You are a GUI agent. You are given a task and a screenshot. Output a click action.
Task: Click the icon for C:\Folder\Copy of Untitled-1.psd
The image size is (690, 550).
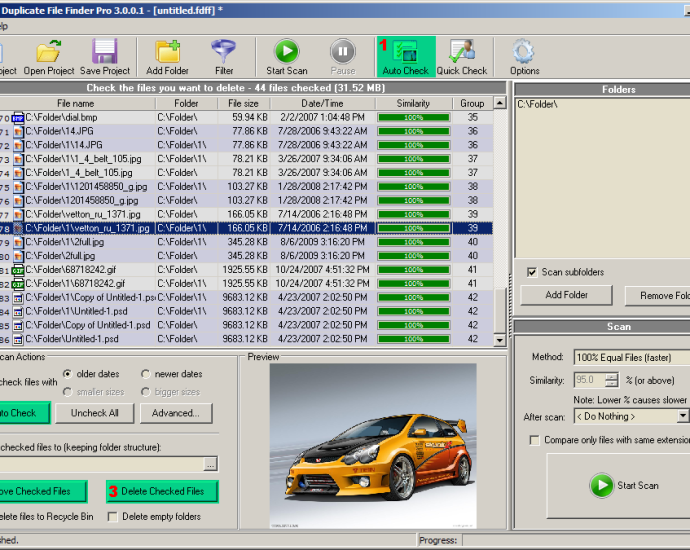18,325
